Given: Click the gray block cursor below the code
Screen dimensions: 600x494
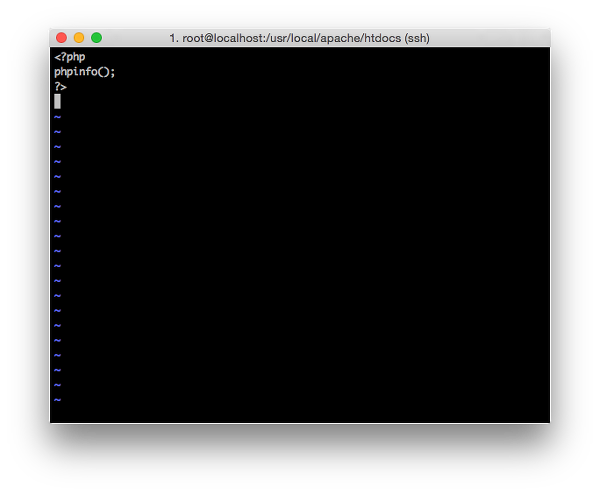Looking at the screenshot, I should click(57, 101).
